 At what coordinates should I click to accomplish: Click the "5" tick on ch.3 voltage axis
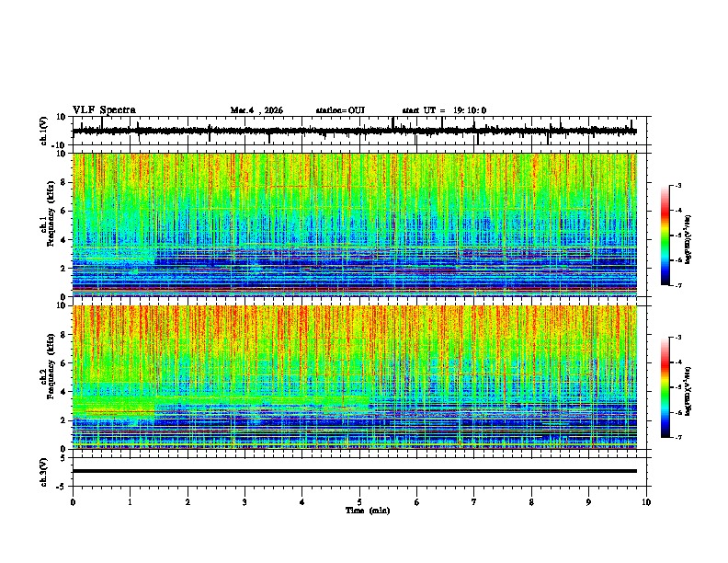point(63,458)
